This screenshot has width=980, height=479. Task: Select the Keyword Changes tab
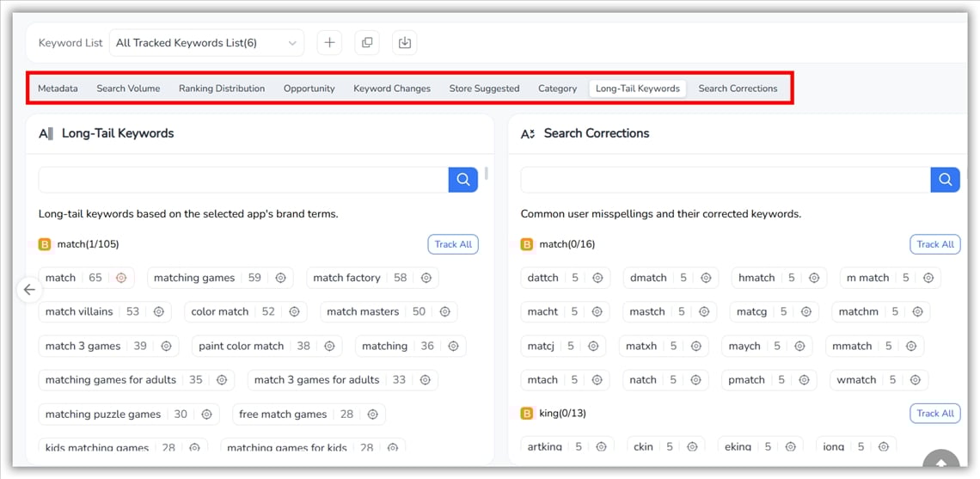[x=392, y=89]
